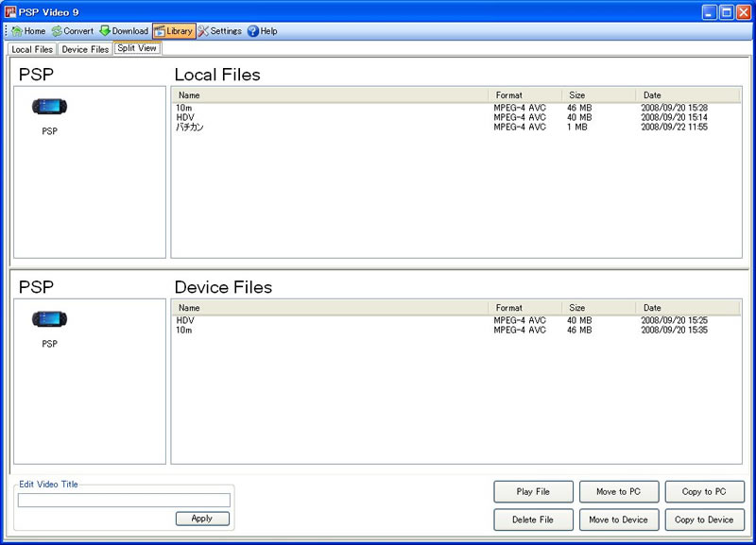Viewport: 756px width, 545px height.
Task: Select the HDV file in Device Files
Action: coord(185,320)
